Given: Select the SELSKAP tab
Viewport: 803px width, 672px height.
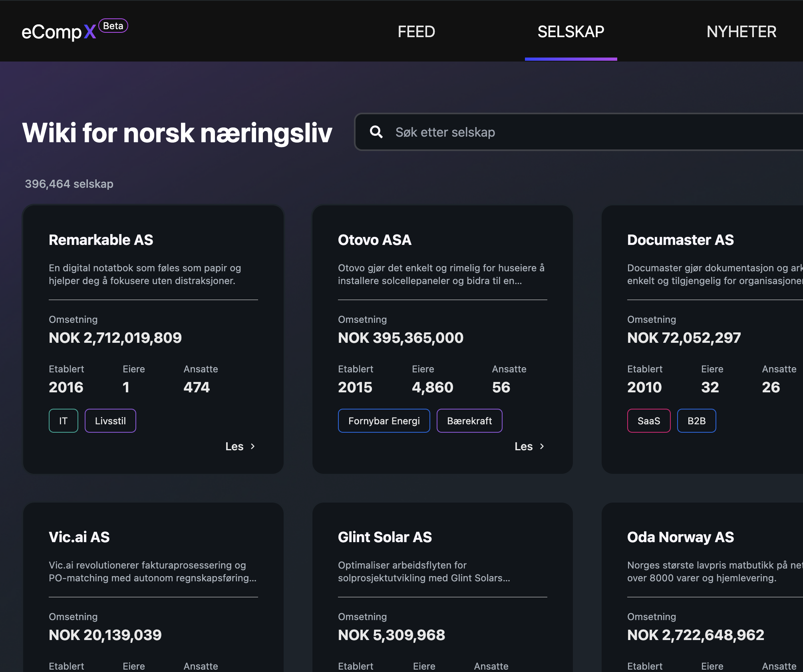Looking at the screenshot, I should click(571, 32).
